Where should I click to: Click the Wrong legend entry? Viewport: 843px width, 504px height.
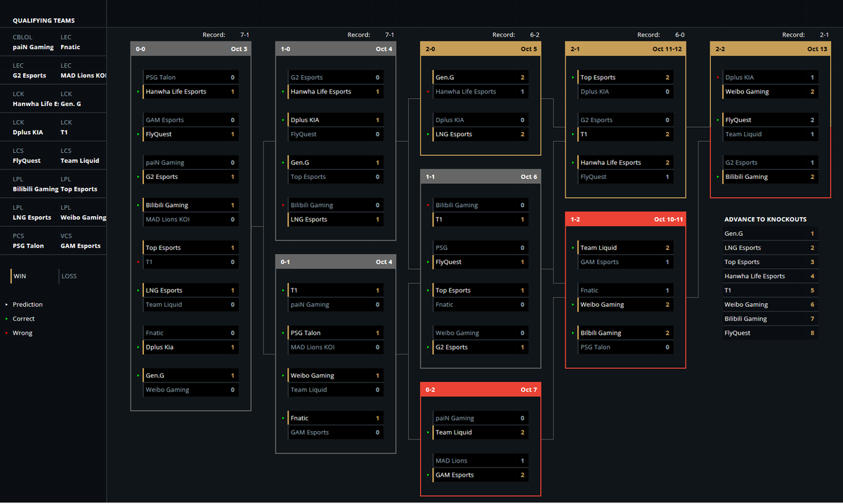[x=22, y=333]
